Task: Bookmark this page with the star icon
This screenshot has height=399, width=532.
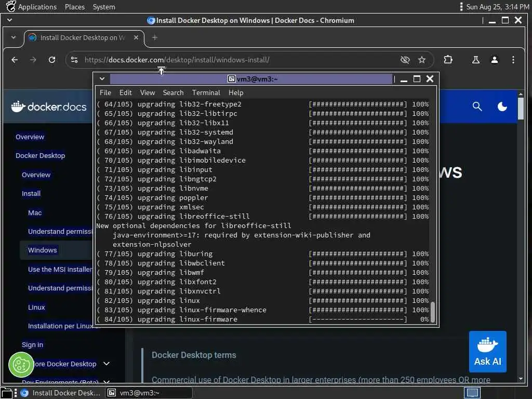Action: coord(422,60)
